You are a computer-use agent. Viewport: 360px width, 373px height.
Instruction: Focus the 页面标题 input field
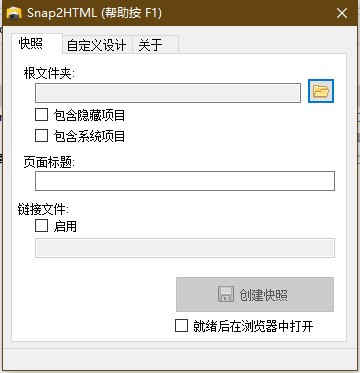(185, 181)
